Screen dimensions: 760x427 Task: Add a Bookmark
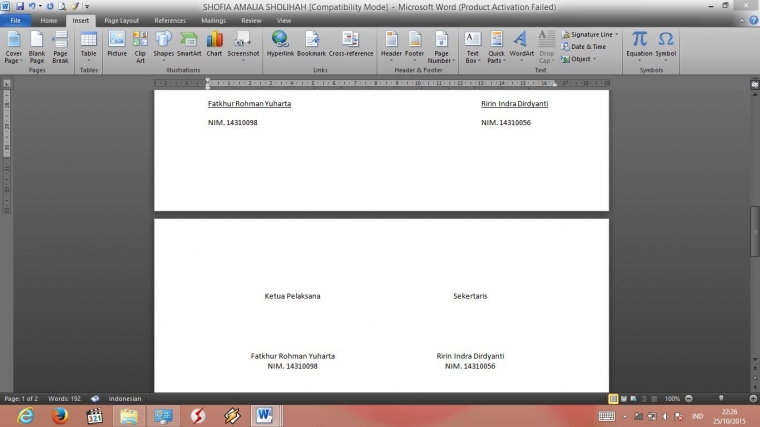pos(311,44)
